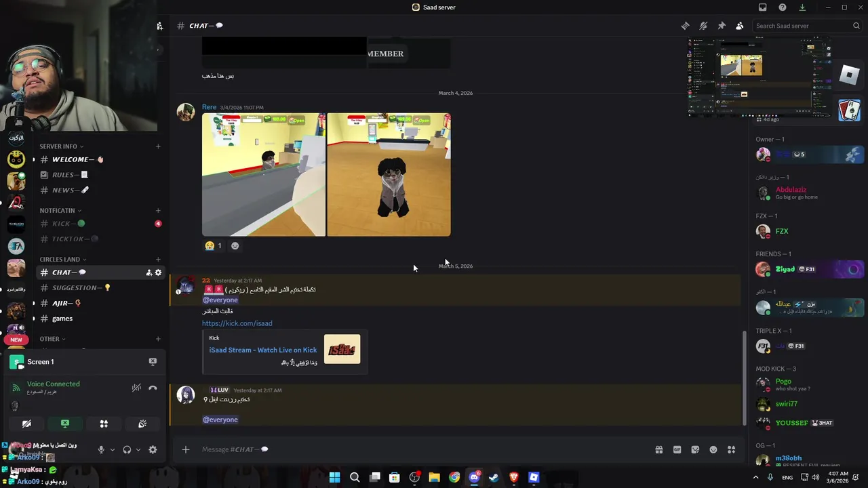Open Windows Start menu

[x=334, y=478]
